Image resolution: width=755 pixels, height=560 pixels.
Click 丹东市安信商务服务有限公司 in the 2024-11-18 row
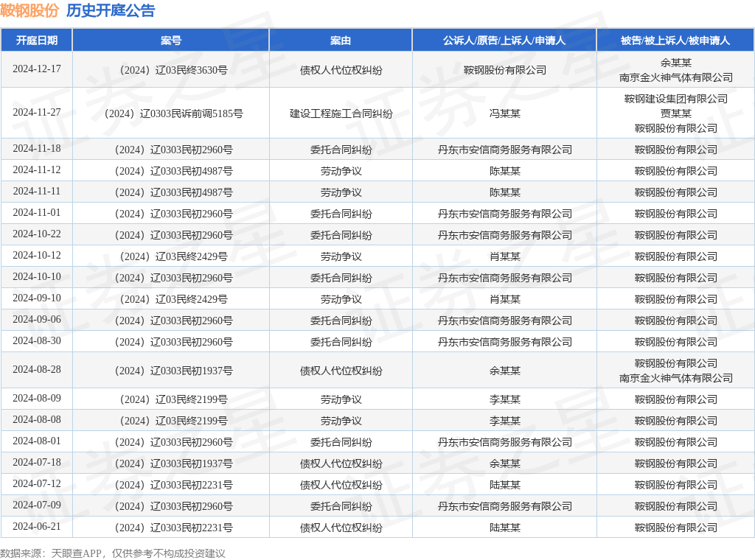504,150
